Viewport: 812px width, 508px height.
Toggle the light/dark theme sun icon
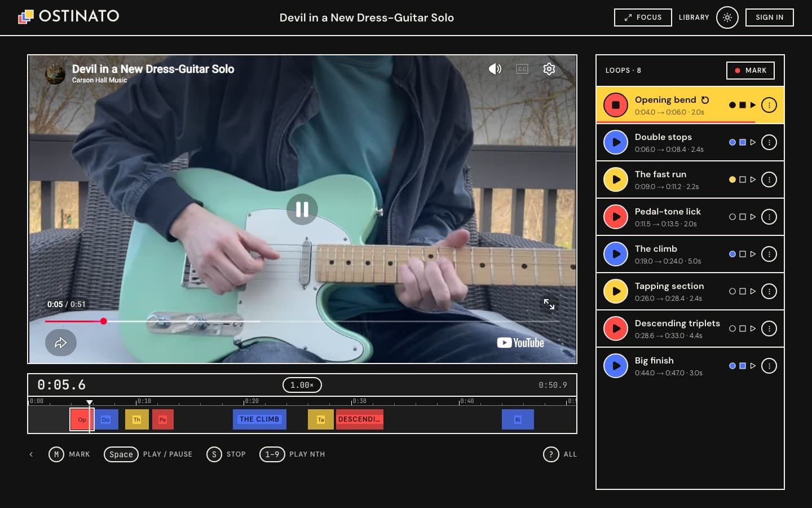point(727,17)
